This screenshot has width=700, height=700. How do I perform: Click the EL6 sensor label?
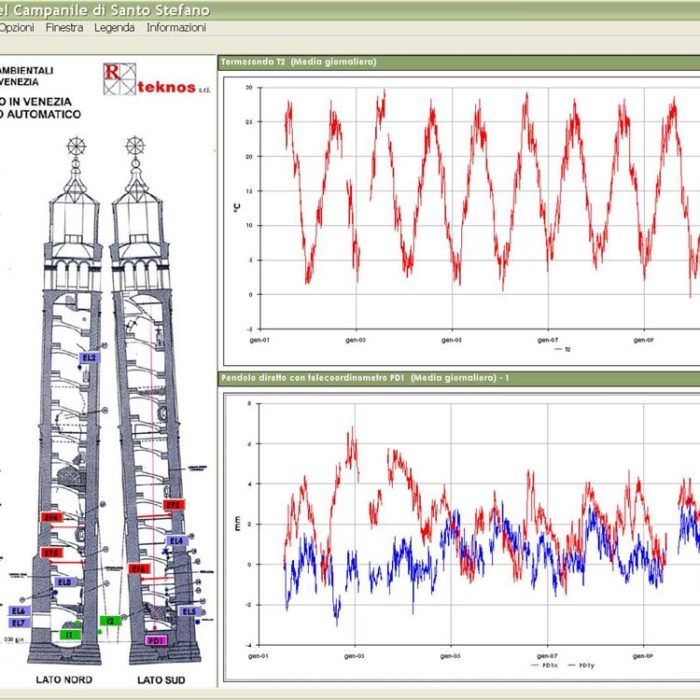click(19, 610)
